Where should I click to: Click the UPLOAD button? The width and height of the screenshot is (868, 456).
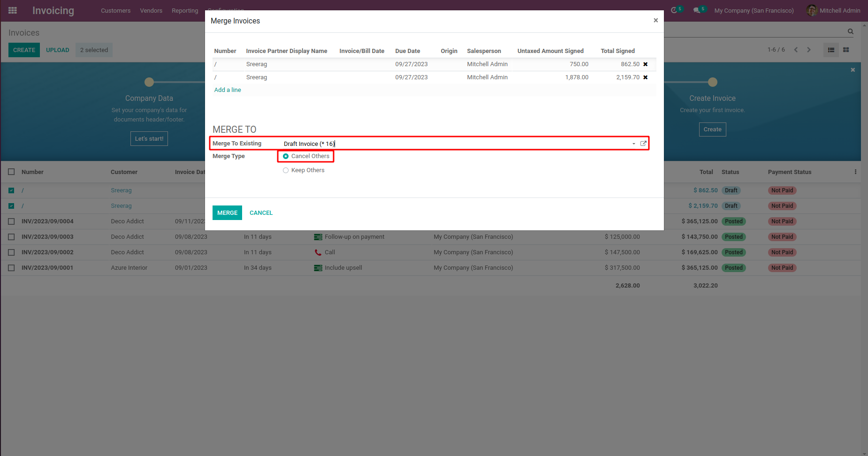point(57,50)
